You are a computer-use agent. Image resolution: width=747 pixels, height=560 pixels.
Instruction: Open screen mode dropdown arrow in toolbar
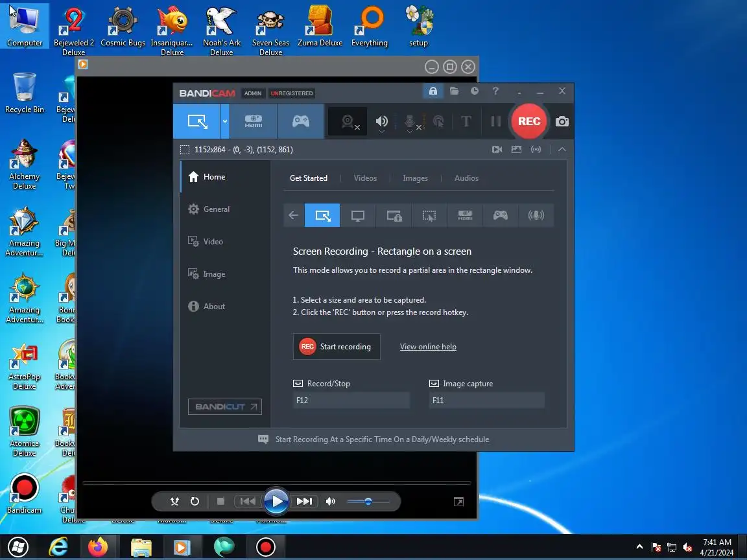[225, 121]
